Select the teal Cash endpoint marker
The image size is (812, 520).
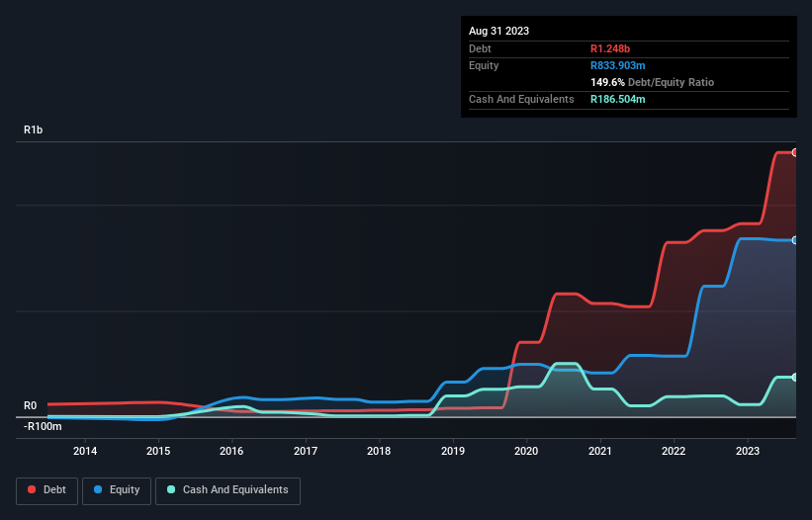[795, 378]
